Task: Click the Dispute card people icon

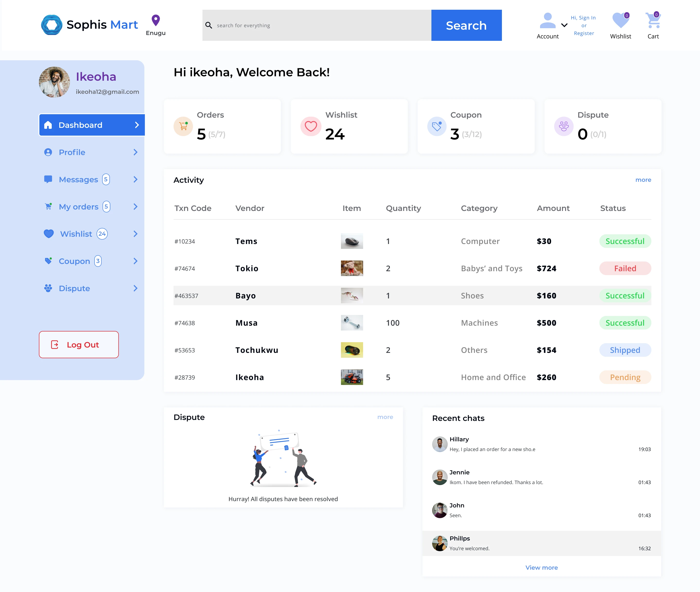Action: point(563,127)
